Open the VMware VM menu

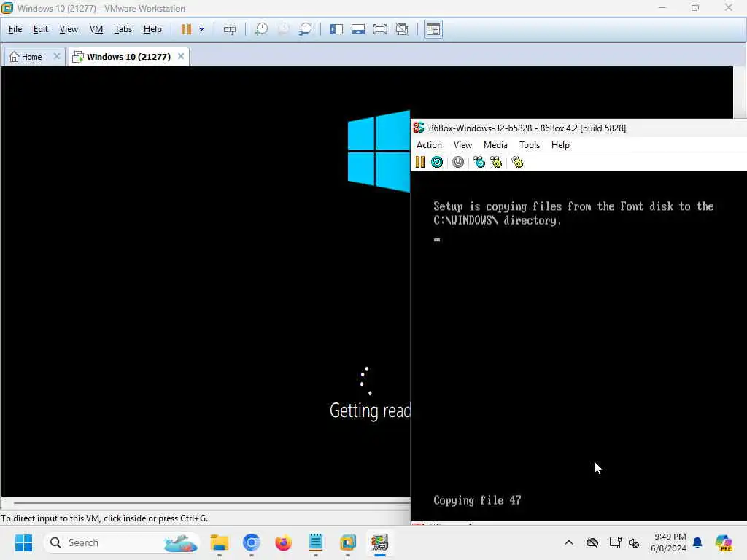96,29
